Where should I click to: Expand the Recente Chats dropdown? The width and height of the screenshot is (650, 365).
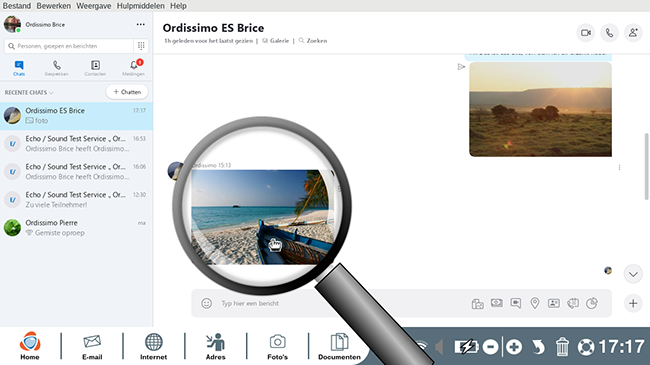[29, 92]
